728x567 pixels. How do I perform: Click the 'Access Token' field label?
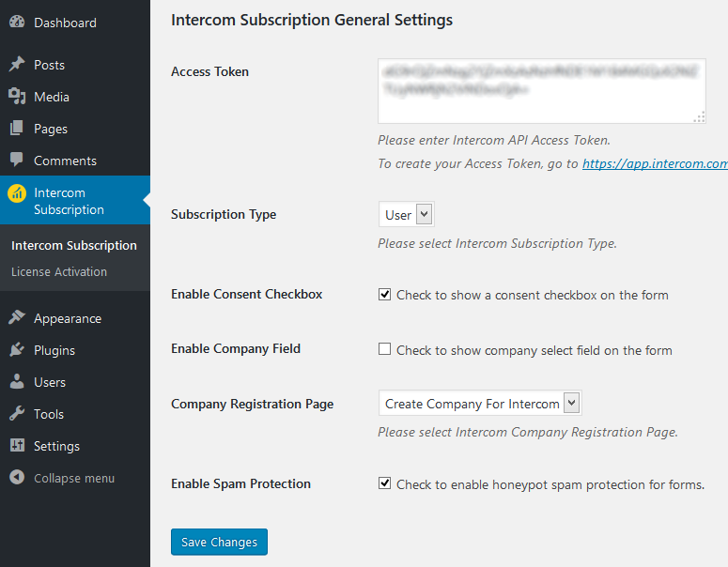[209, 71]
